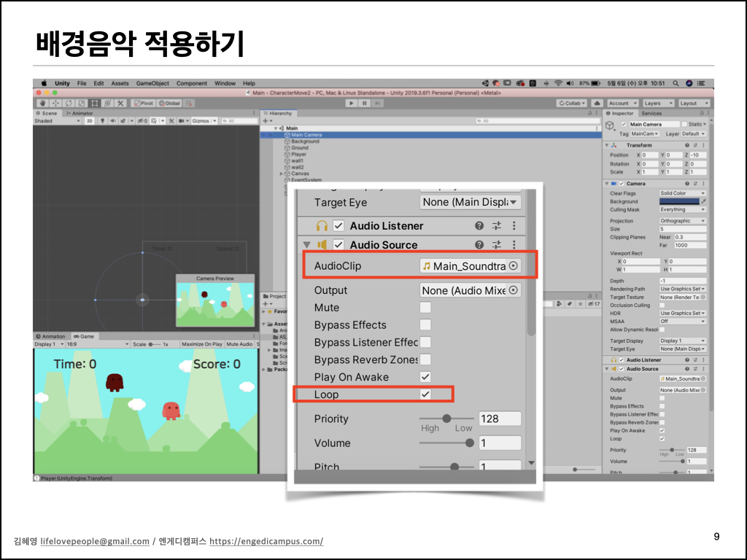Click Output object picker circle in zoomed overlay

(514, 290)
